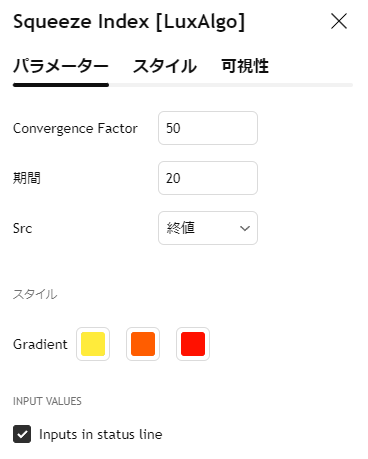This screenshot has height=459, width=368.
Task: Click the chevron arrow in the Src dropdown
Action: [x=245, y=228]
